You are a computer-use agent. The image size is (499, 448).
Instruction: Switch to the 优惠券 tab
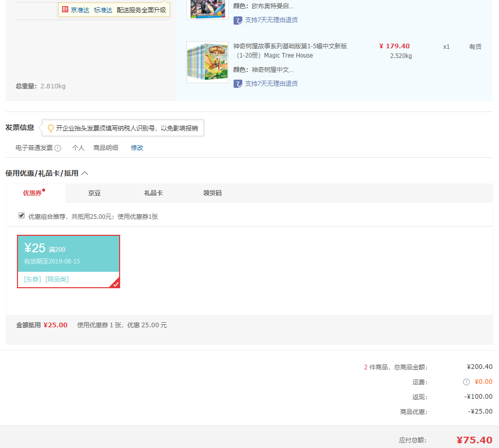coord(33,193)
